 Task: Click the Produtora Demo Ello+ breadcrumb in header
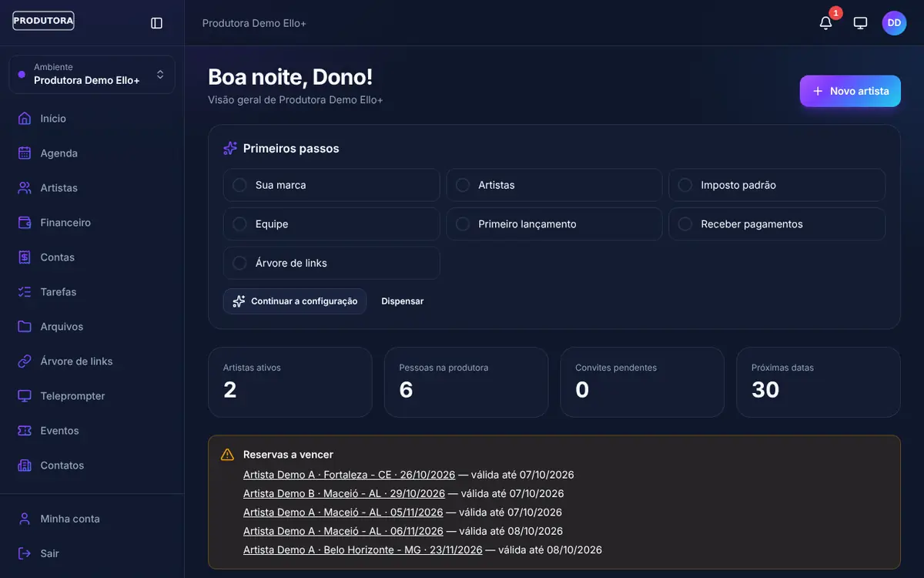(x=254, y=23)
